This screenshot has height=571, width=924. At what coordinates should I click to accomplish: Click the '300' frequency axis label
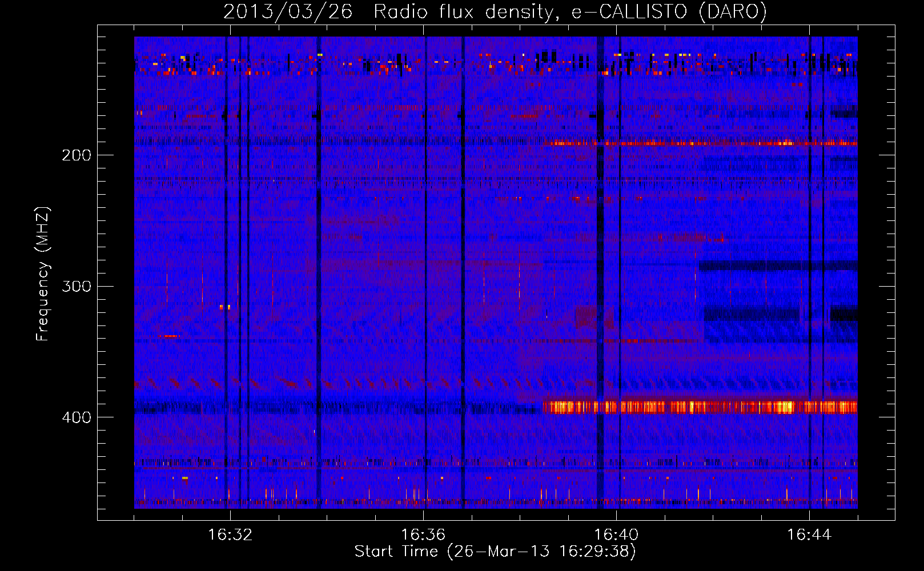pyautogui.click(x=76, y=286)
